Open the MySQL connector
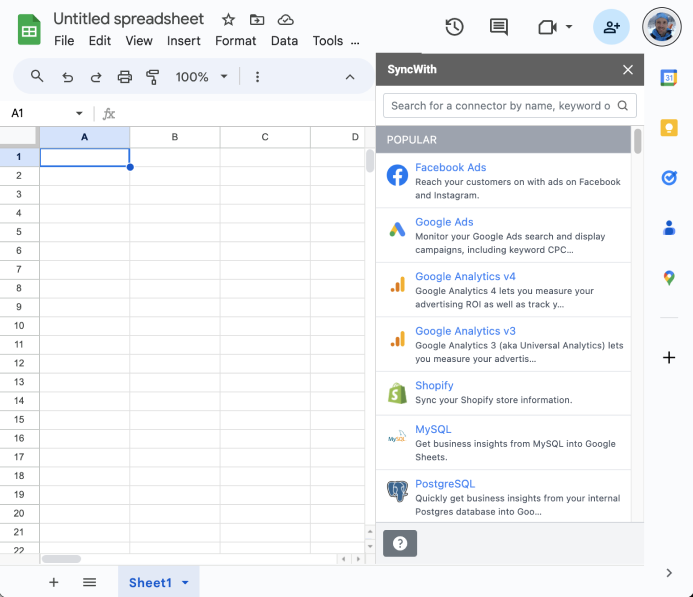This screenshot has height=597, width=693. (503, 443)
